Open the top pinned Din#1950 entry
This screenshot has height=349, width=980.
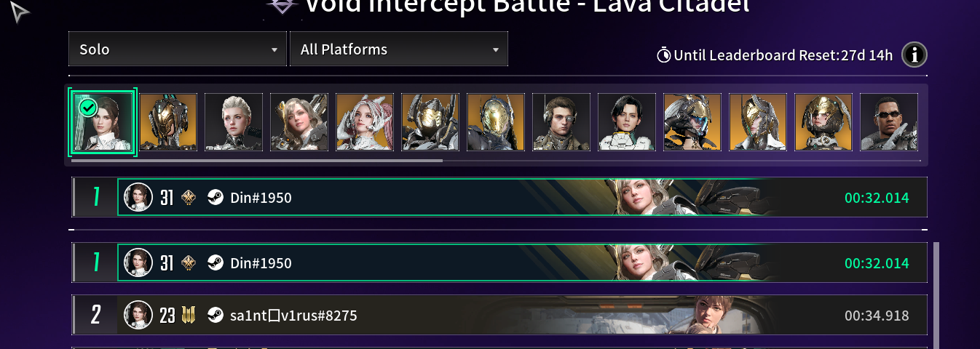pyautogui.click(x=499, y=197)
